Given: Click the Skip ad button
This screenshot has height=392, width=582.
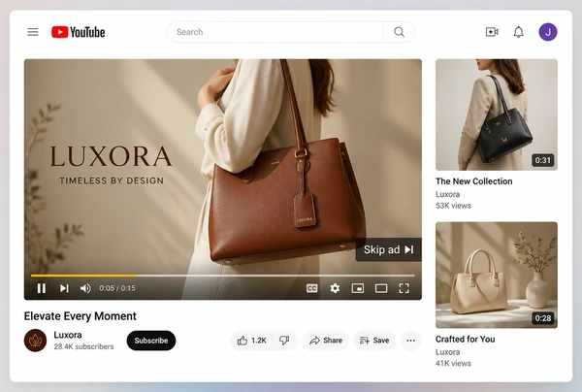Looking at the screenshot, I should click(388, 249).
